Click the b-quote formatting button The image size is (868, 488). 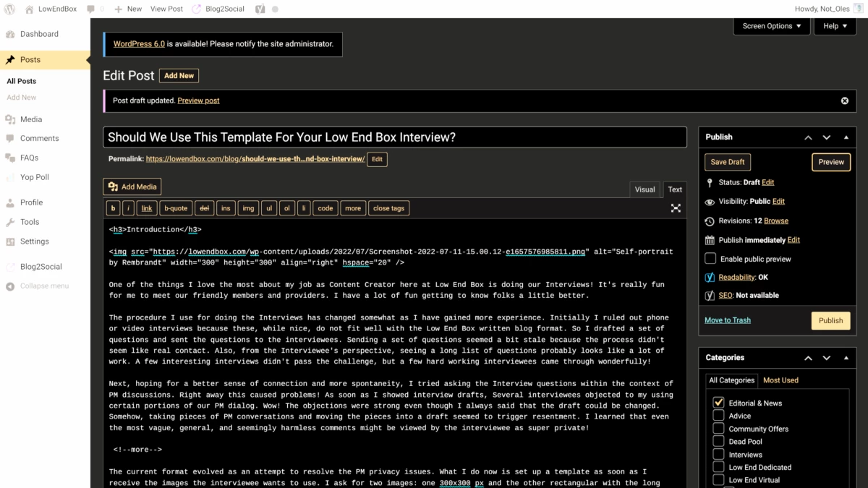tap(176, 207)
